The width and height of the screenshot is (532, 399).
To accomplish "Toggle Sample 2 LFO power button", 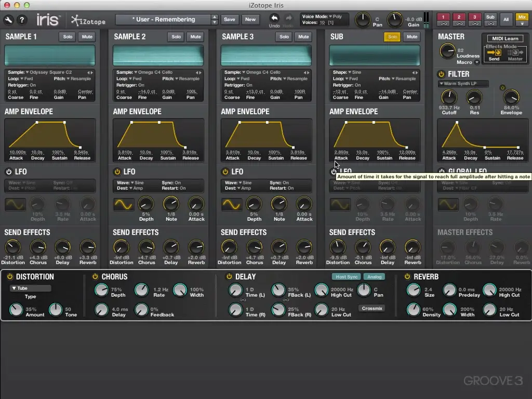I will [x=117, y=171].
